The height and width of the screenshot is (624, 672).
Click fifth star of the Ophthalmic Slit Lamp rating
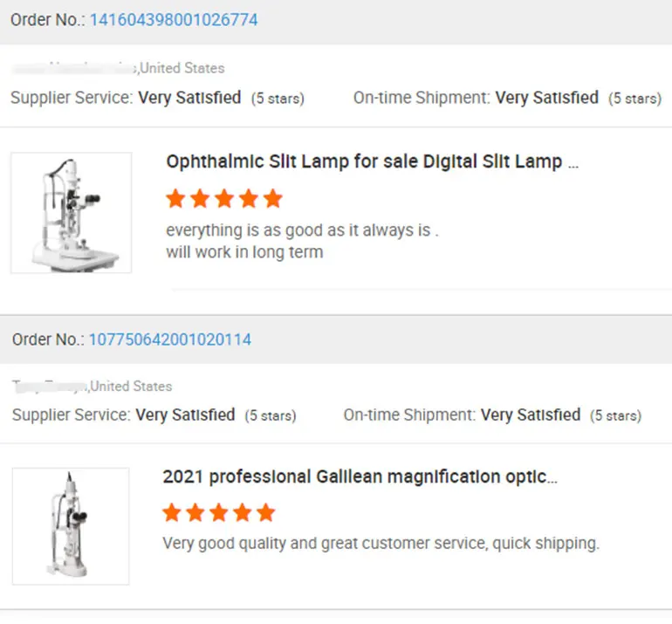point(273,199)
